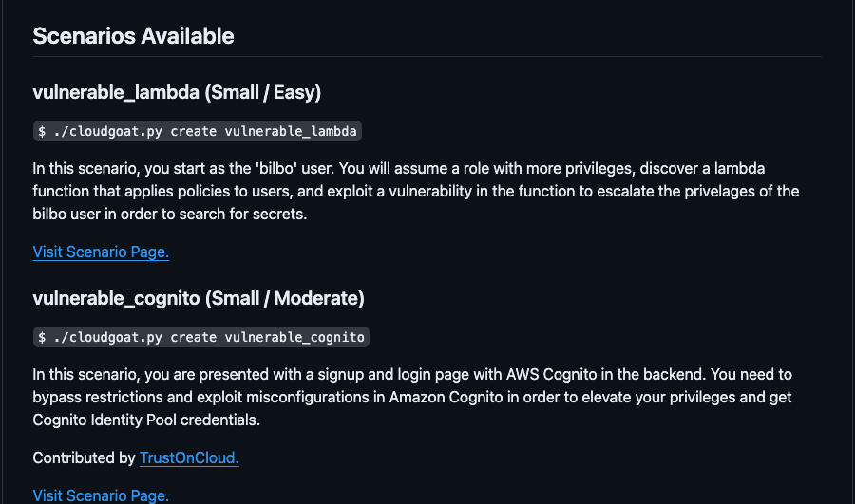This screenshot has width=855, height=504.
Task: Click the vulnerable_cognito (Small / Moderate) heading
Action: [199, 298]
